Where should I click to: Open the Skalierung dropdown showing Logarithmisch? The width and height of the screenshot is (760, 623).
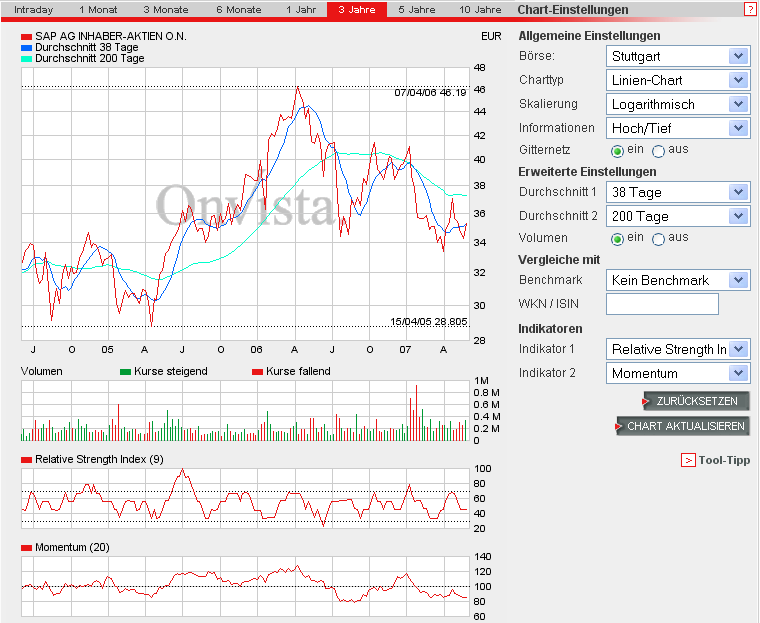point(678,104)
